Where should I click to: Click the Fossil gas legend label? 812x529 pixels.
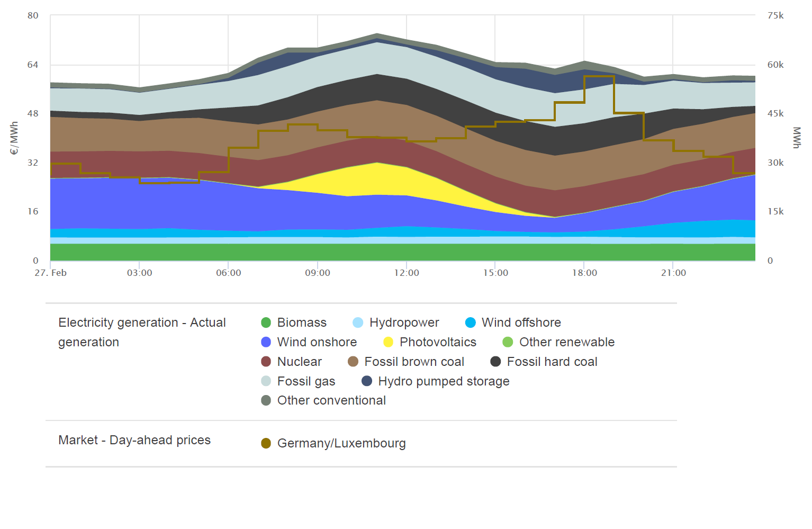point(306,381)
